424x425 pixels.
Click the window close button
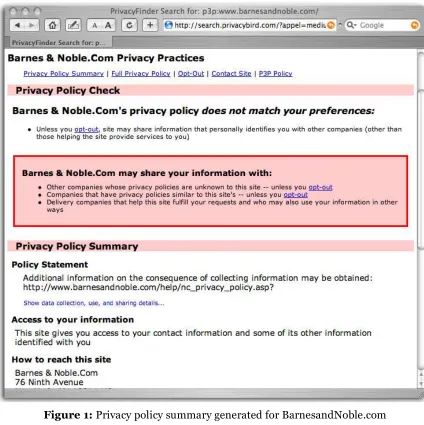point(13,12)
